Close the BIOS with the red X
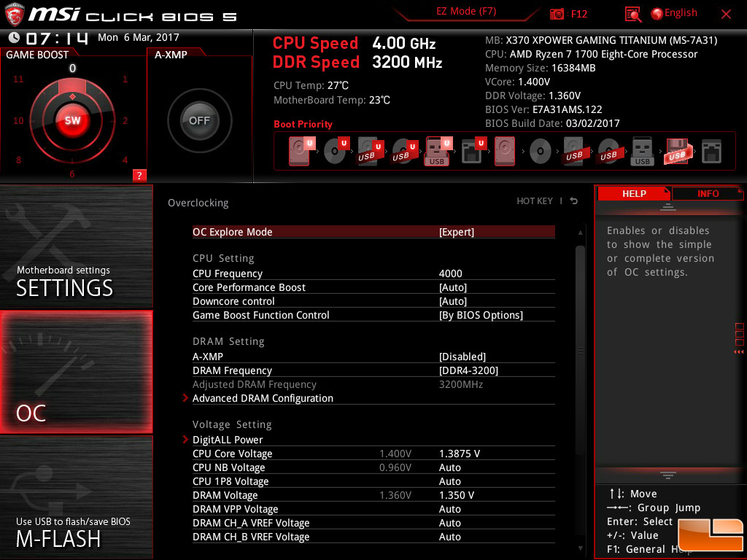The height and width of the screenshot is (560, 747). tap(726, 15)
